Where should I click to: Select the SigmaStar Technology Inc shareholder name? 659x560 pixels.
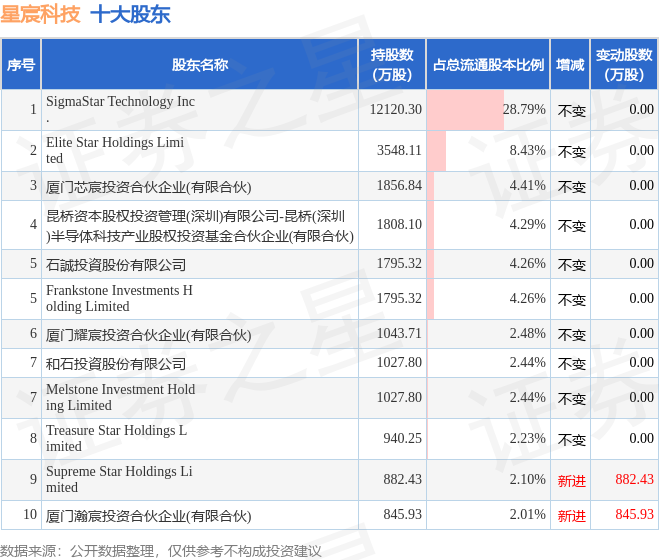120,109
